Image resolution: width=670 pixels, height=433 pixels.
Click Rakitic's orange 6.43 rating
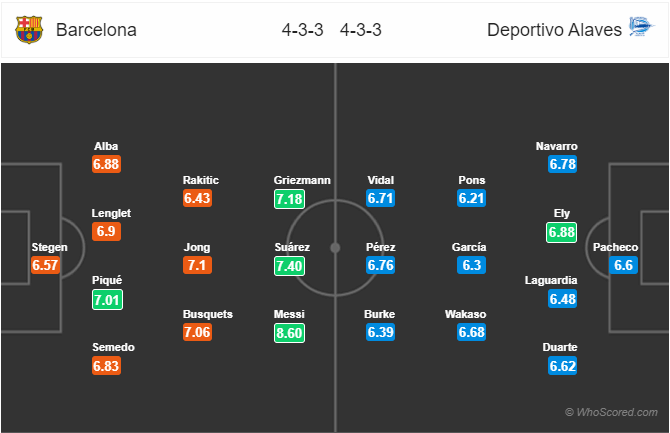[x=197, y=198]
